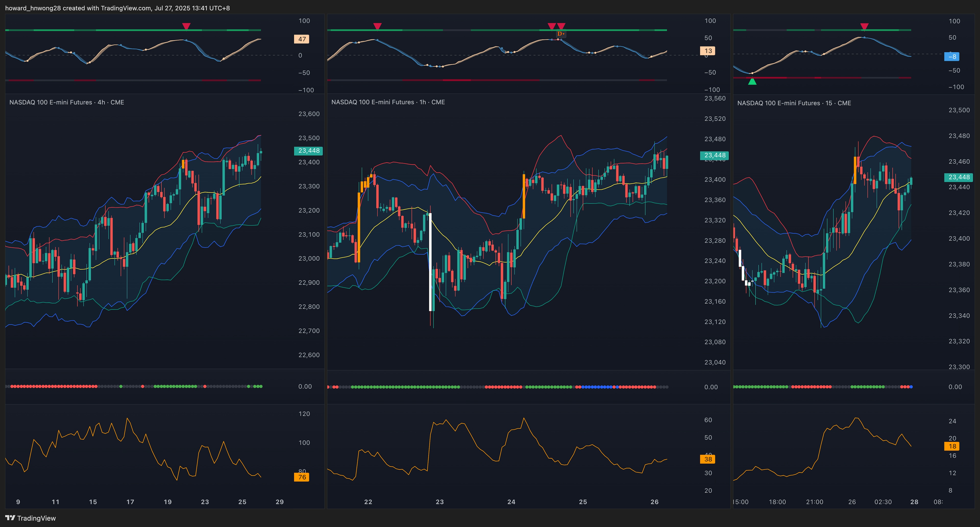Click the 15-minute NASDAQ 100 E-mini Futures title

[794, 103]
